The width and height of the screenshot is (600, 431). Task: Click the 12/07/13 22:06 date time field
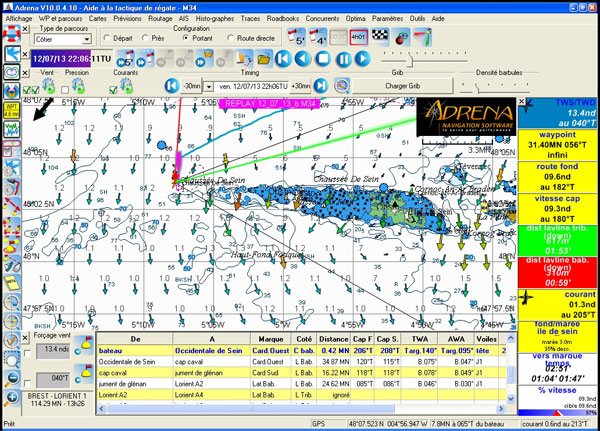[x=72, y=59]
